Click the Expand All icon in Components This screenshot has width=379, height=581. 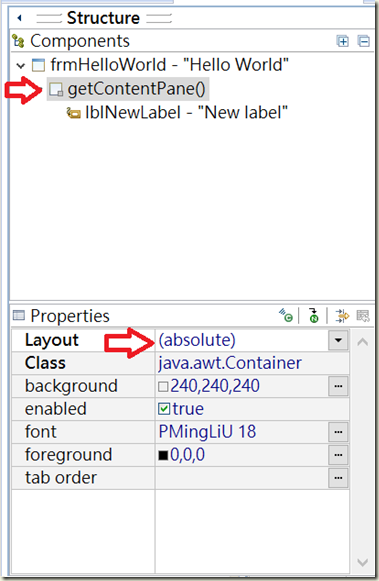pyautogui.click(x=342, y=41)
